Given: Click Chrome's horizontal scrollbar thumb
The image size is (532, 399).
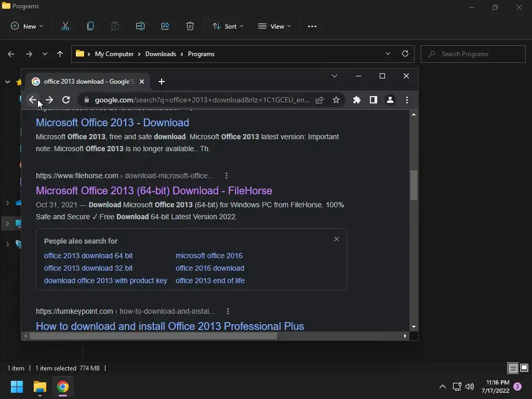Looking at the screenshot, I should (x=153, y=336).
